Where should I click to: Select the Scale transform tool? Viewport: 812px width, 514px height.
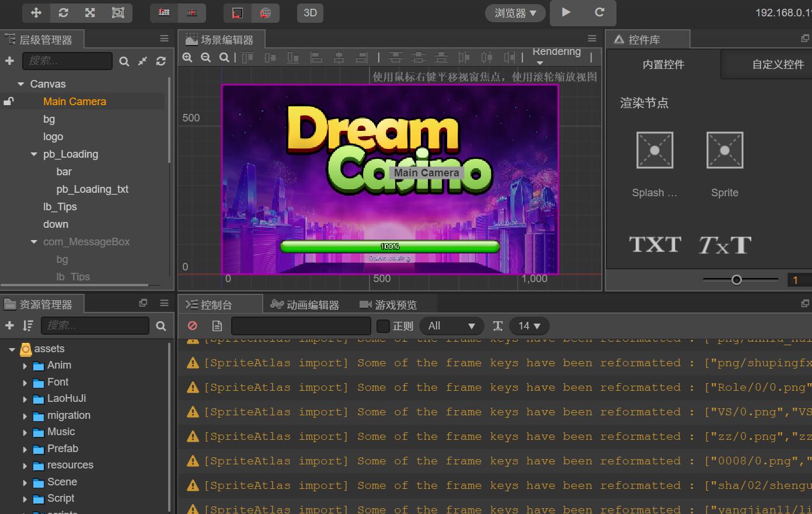tap(90, 13)
